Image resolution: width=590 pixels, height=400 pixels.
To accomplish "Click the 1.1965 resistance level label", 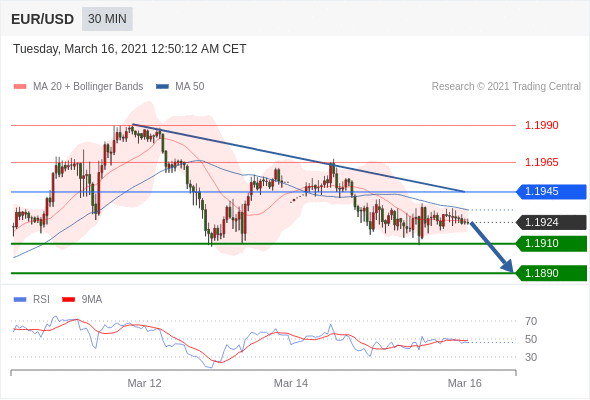I will tap(541, 162).
